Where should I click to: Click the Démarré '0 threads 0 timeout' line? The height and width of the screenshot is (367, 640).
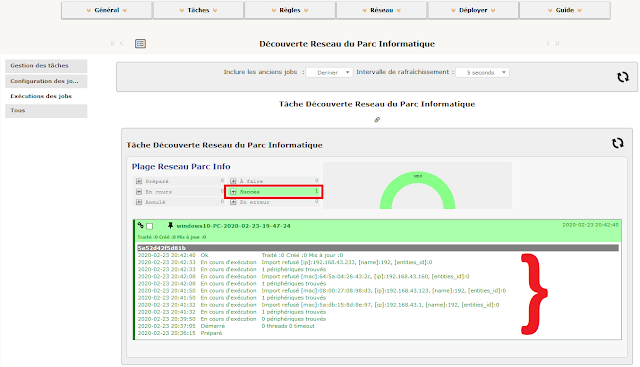[x=226, y=326]
